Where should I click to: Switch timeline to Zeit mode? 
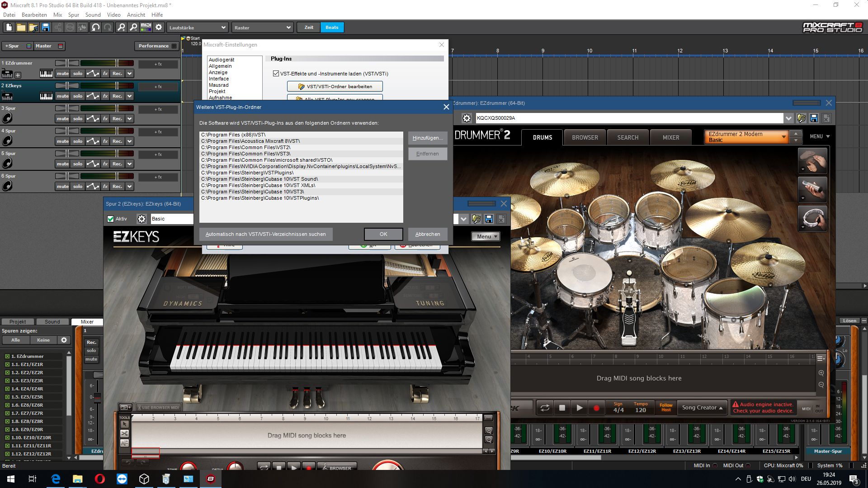[309, 28]
